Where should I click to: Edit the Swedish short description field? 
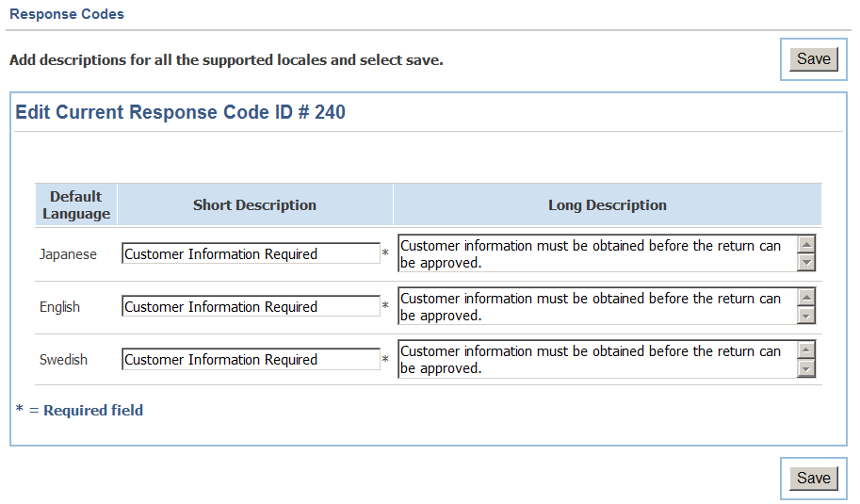point(251,359)
